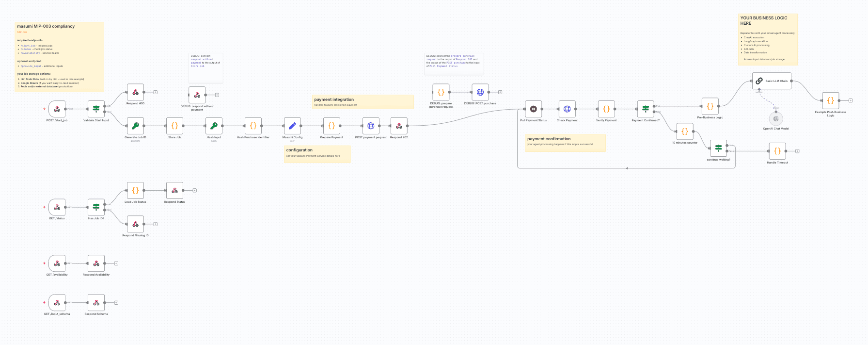Select the Load Job Status node

click(x=135, y=191)
